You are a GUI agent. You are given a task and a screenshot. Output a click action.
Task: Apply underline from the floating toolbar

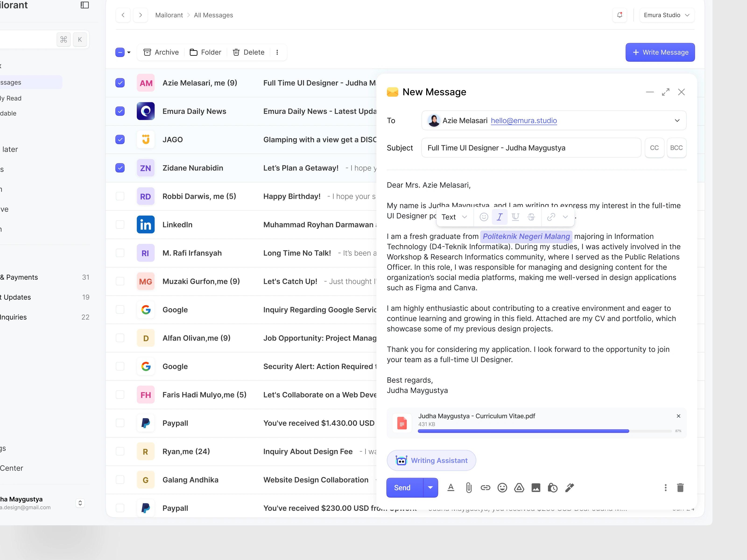(x=515, y=217)
